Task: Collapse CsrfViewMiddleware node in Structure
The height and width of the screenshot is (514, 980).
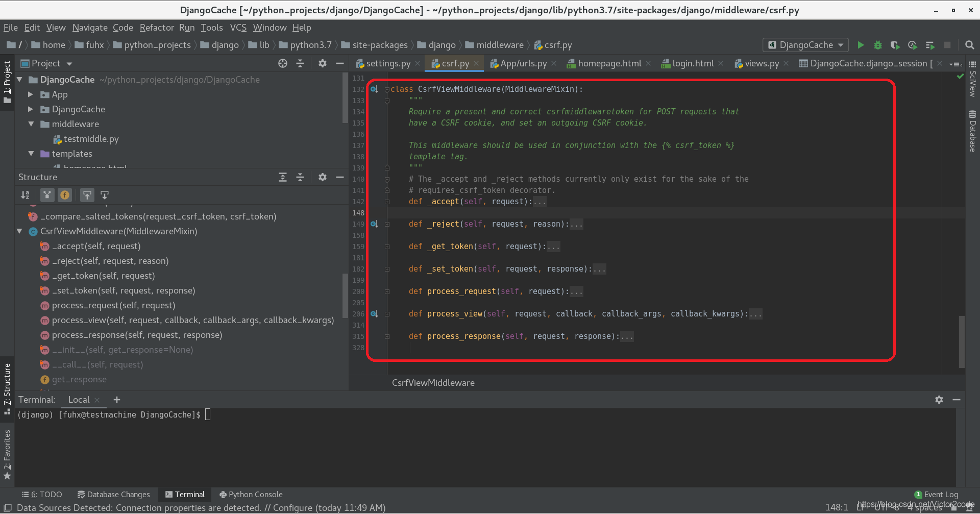Action: 19,231
